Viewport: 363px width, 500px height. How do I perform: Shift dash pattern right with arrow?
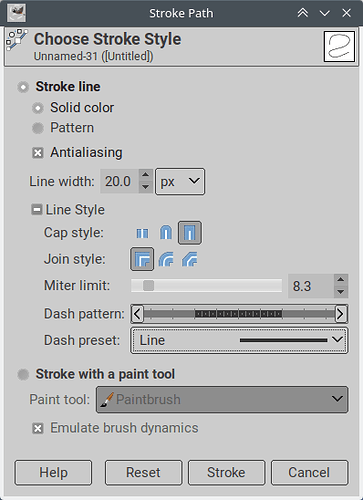point(340,314)
